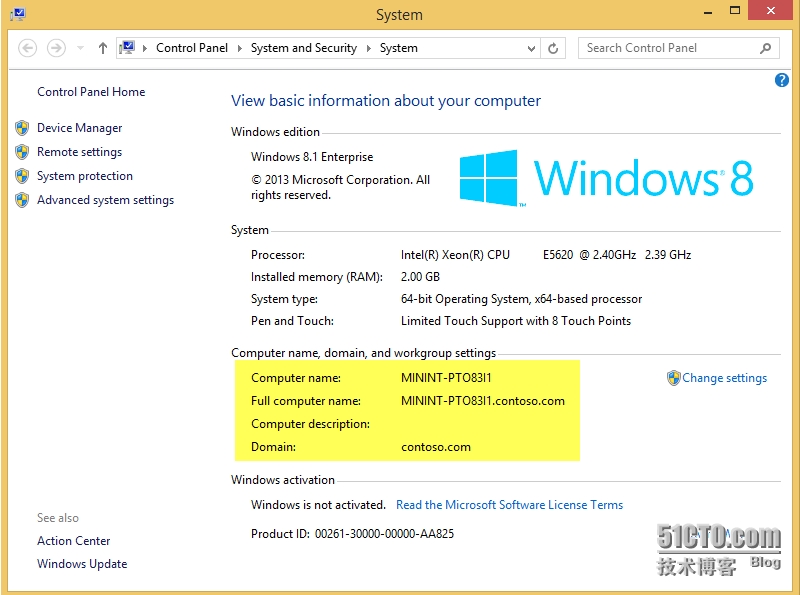Screen dimensions: 800x595
Task: Open Control Panel Home
Action: (91, 92)
